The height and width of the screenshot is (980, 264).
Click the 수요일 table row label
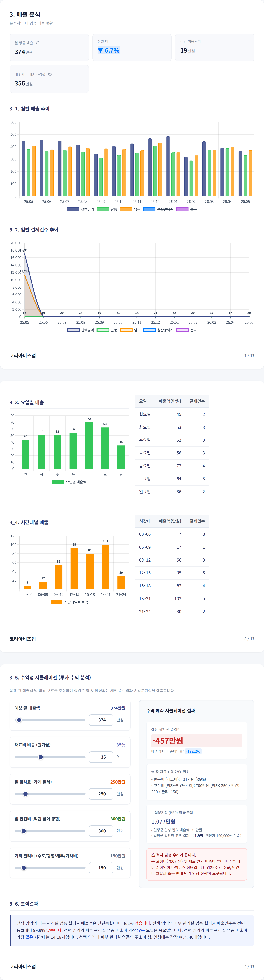click(x=145, y=440)
